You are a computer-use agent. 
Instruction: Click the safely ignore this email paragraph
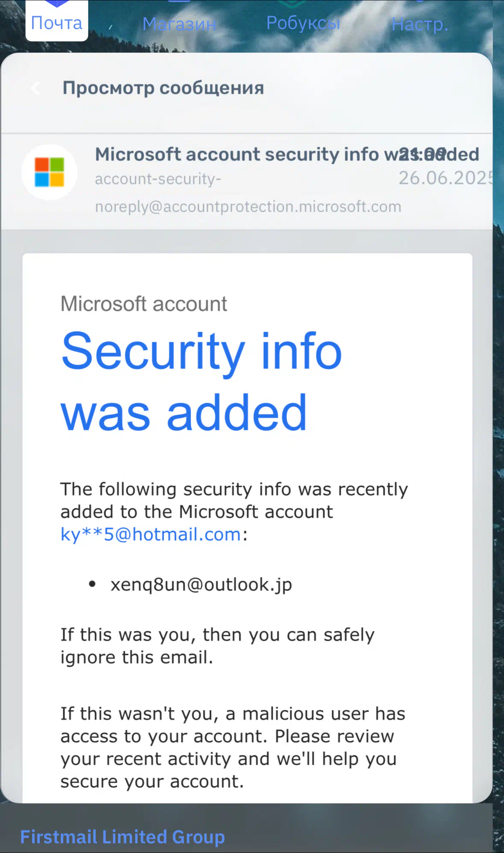(x=218, y=646)
